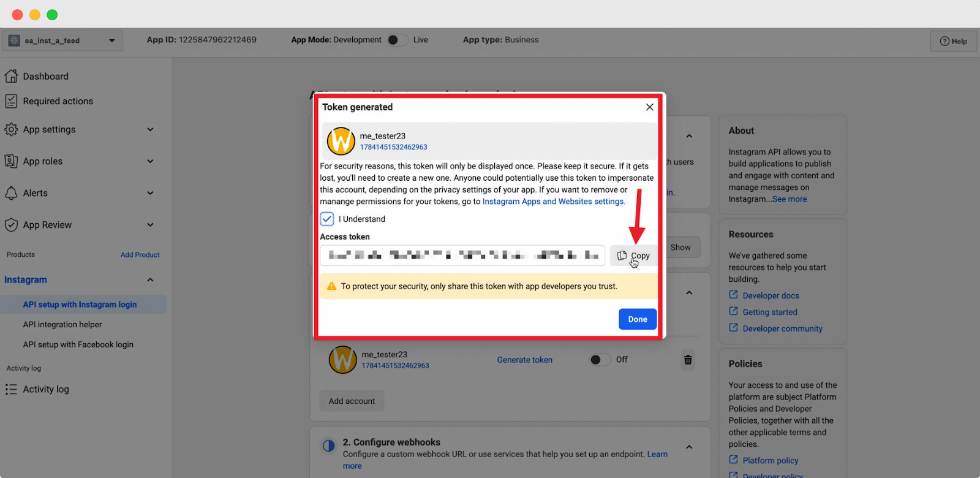Screen dimensions: 980x478
Task: Click See more in About panel
Action: [790, 199]
